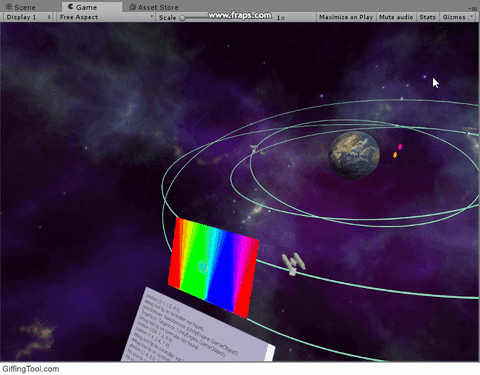480x375 pixels.
Task: Toggle Maximize on Play
Action: [x=346, y=17]
